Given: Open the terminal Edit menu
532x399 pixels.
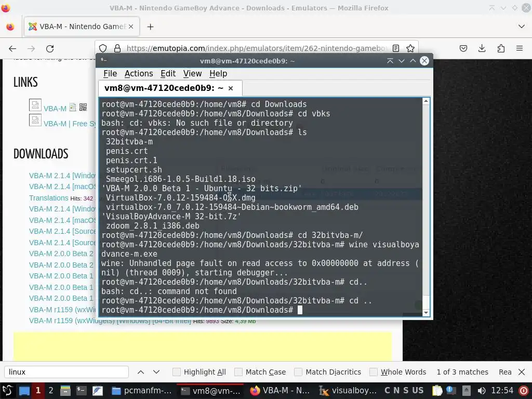Looking at the screenshot, I should pyautogui.click(x=168, y=74).
